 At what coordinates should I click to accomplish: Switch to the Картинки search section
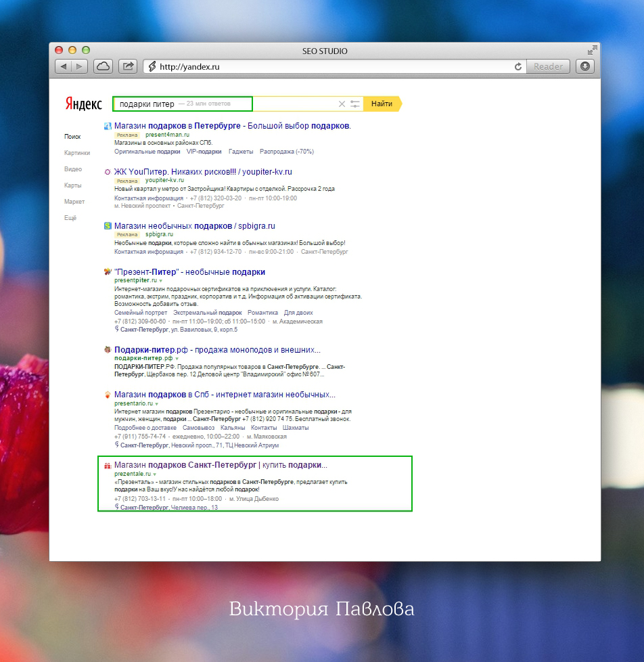[x=77, y=153]
